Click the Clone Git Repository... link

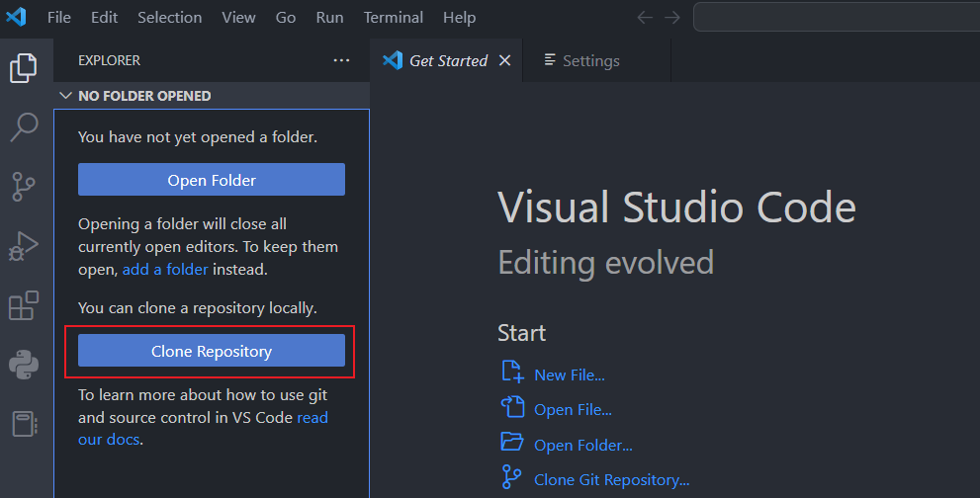(611, 480)
